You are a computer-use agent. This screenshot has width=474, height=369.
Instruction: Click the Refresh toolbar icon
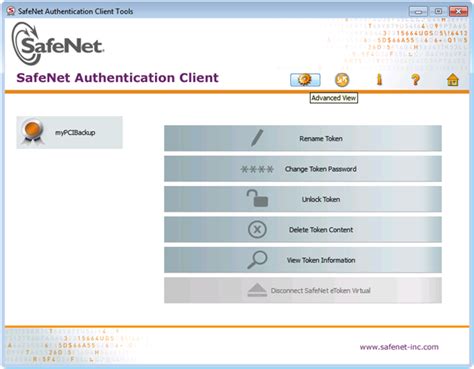tap(342, 80)
